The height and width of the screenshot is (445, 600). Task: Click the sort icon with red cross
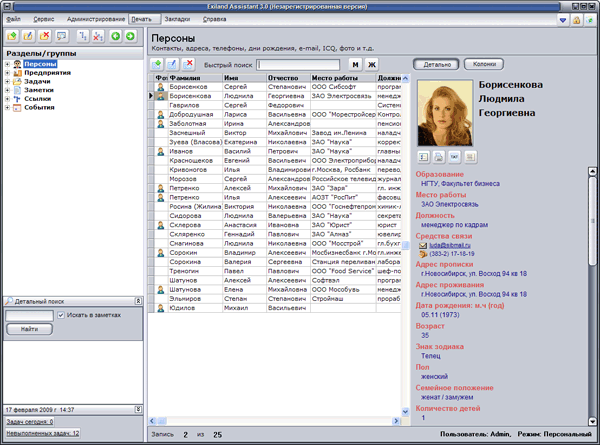pyautogui.click(x=98, y=36)
